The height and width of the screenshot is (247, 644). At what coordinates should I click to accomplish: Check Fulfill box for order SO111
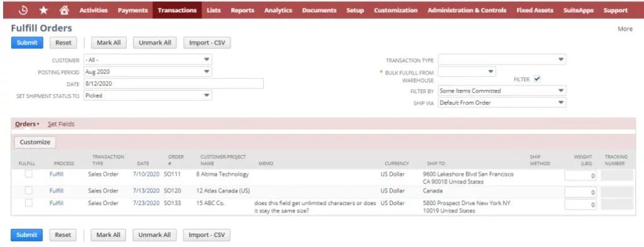[x=28, y=174]
